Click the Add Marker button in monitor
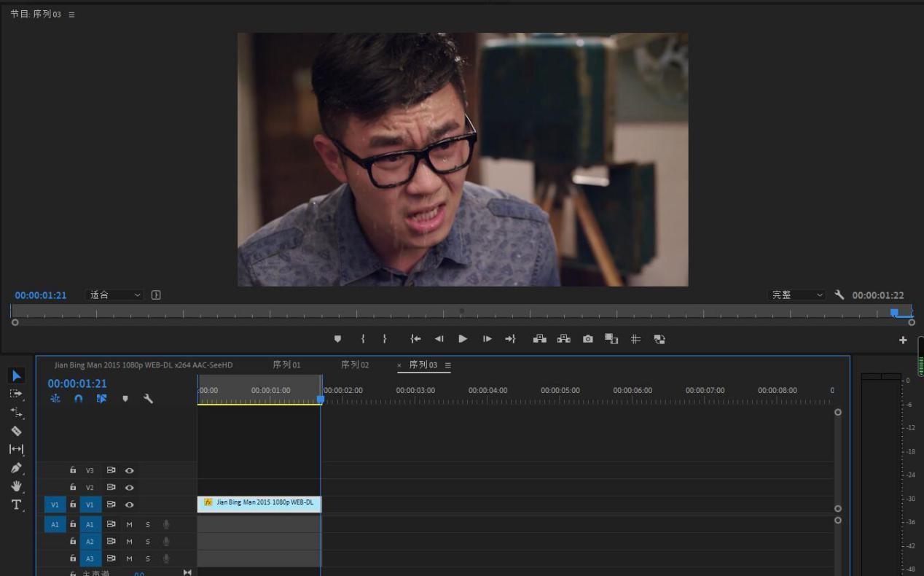This screenshot has height=576, width=924. pos(337,339)
